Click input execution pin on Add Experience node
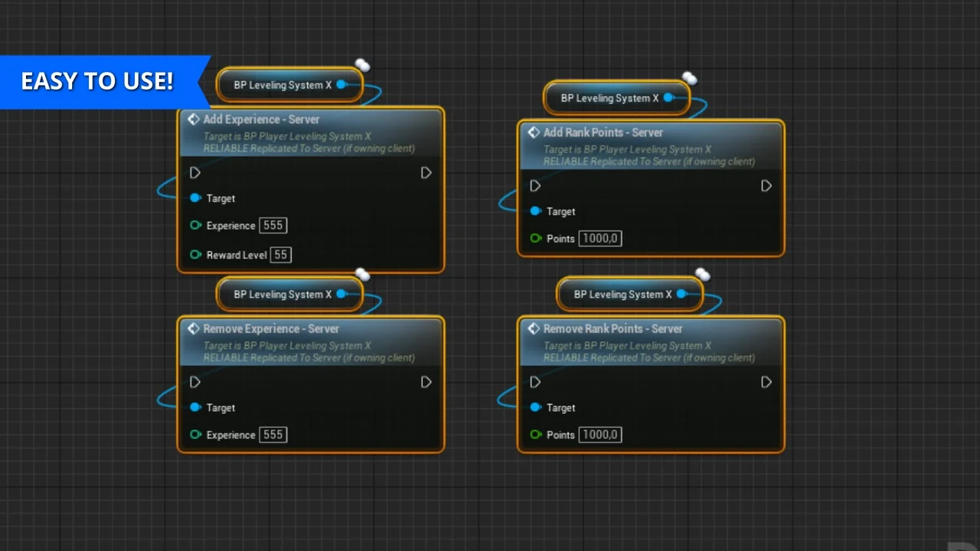This screenshot has height=551, width=980. [195, 173]
